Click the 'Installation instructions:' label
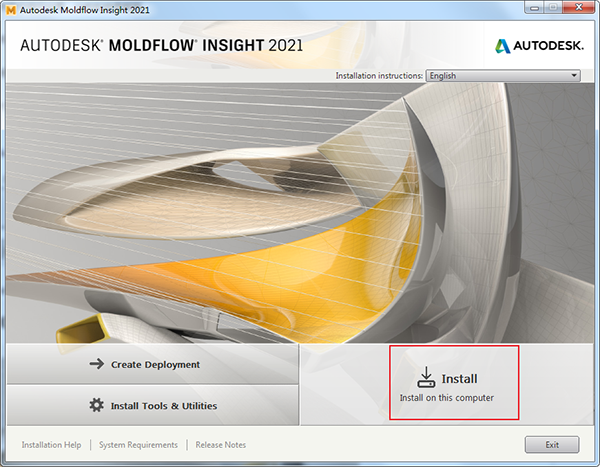 tap(379, 76)
